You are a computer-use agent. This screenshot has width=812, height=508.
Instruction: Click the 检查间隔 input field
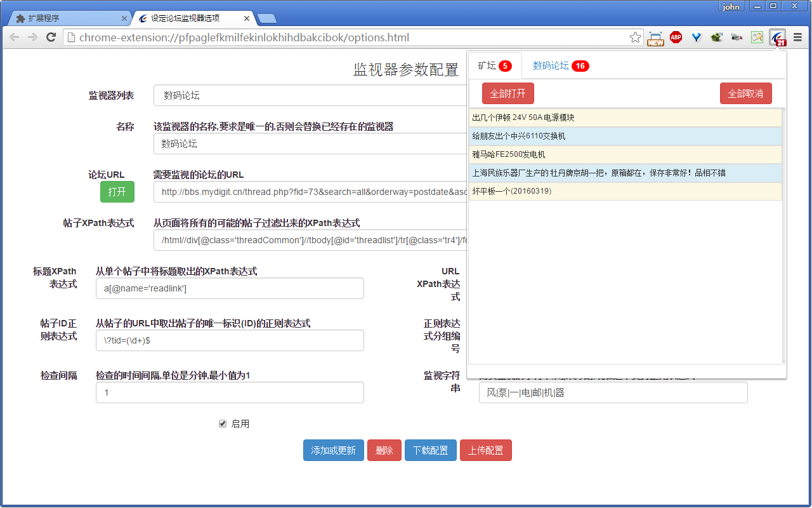coord(230,392)
